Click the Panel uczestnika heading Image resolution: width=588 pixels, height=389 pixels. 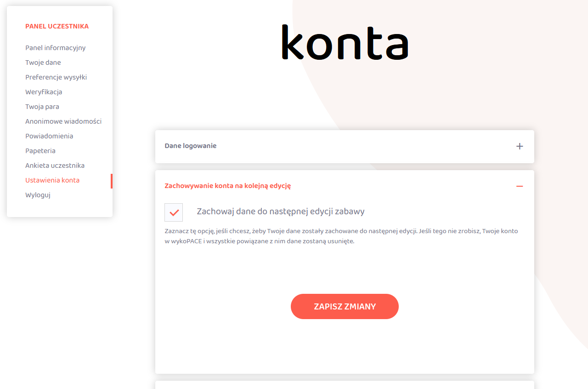[x=57, y=26]
